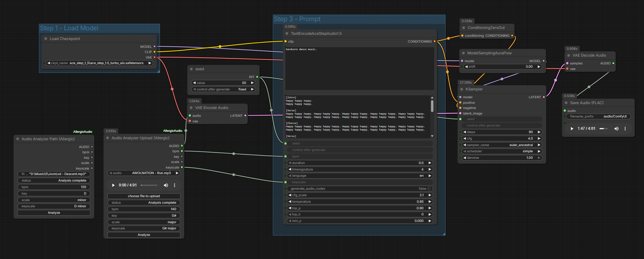Increase the duration value arrow
This screenshot has height=259, width=644.
click(430, 163)
